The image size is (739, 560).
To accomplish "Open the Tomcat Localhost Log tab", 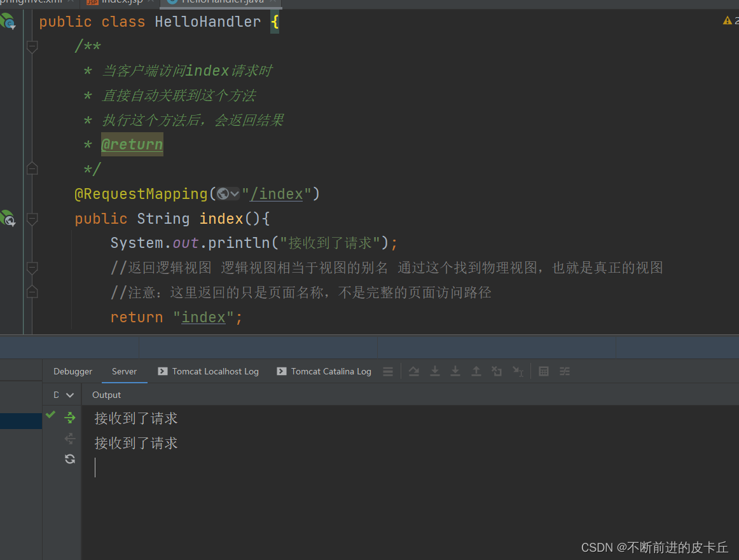I will click(x=209, y=371).
